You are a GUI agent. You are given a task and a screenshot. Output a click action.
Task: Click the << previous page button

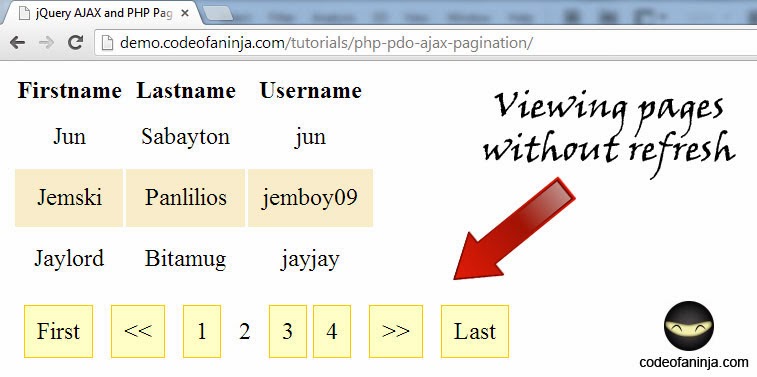pos(138,331)
